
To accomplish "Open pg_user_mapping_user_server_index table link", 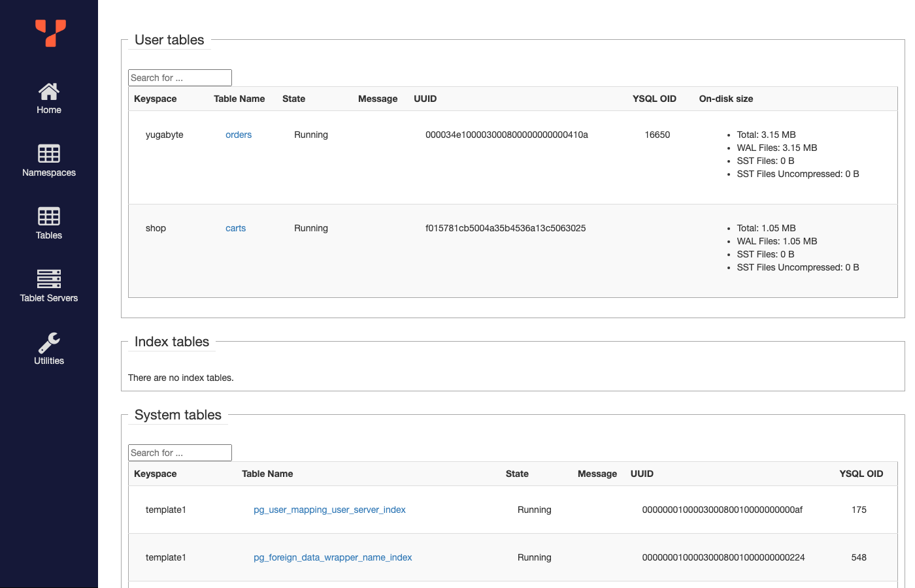I will click(x=329, y=510).
